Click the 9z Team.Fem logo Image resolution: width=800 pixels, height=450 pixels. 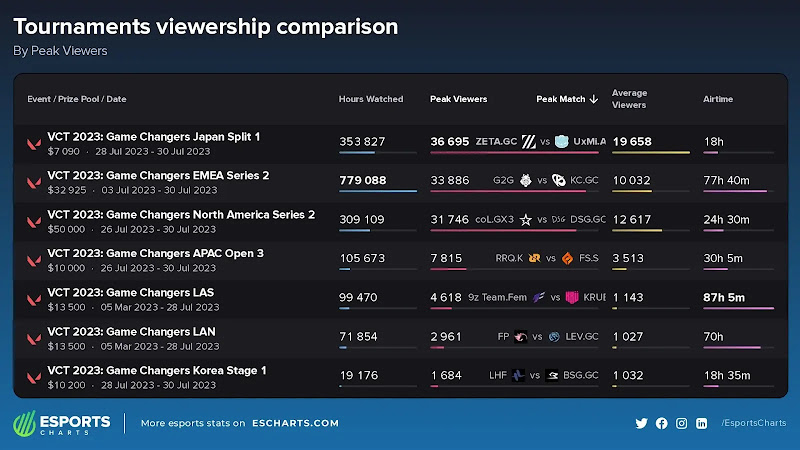pyautogui.click(x=539, y=297)
